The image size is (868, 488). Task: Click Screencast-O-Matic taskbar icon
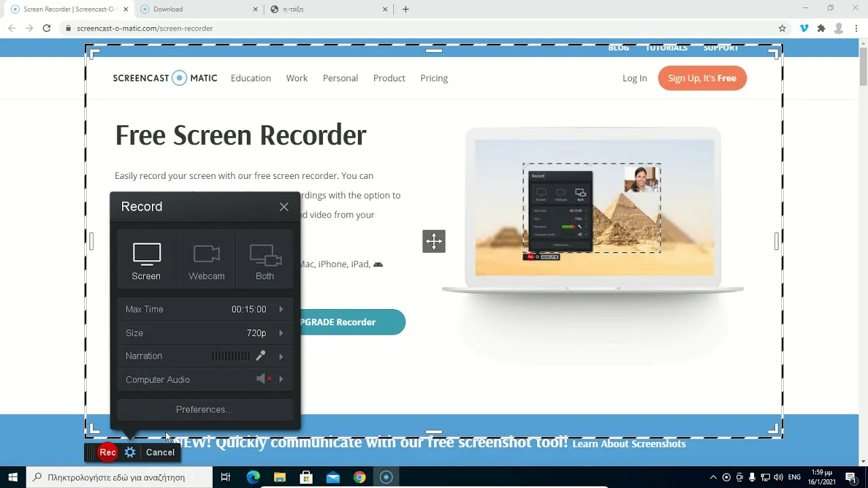tap(386, 477)
